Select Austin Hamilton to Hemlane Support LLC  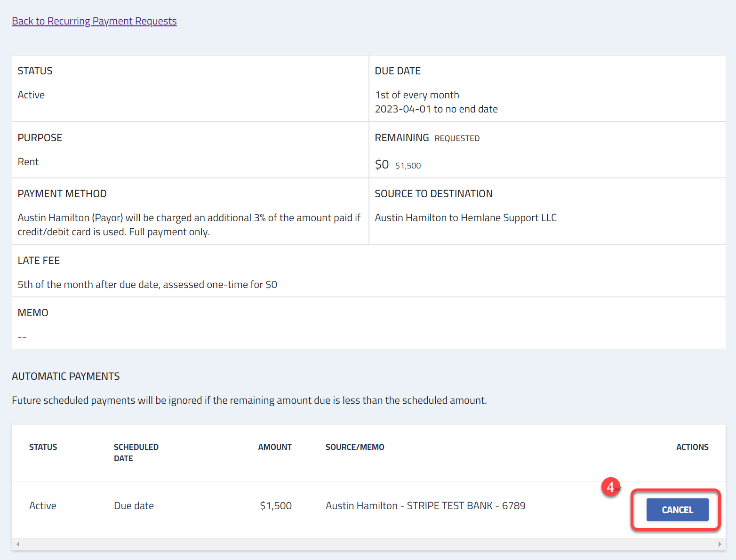[465, 217]
